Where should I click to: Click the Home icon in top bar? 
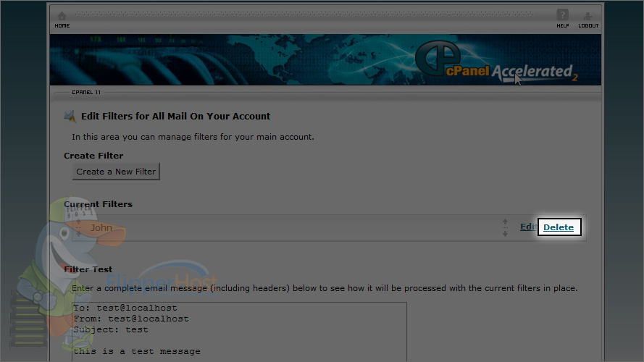[62, 16]
